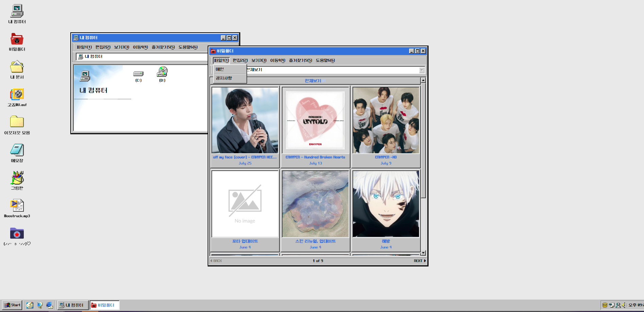This screenshot has height=312, width=644.
Task: Open 즐겨찾기5(5) menu in 비밀폴더 window
Action: pyautogui.click(x=300, y=60)
